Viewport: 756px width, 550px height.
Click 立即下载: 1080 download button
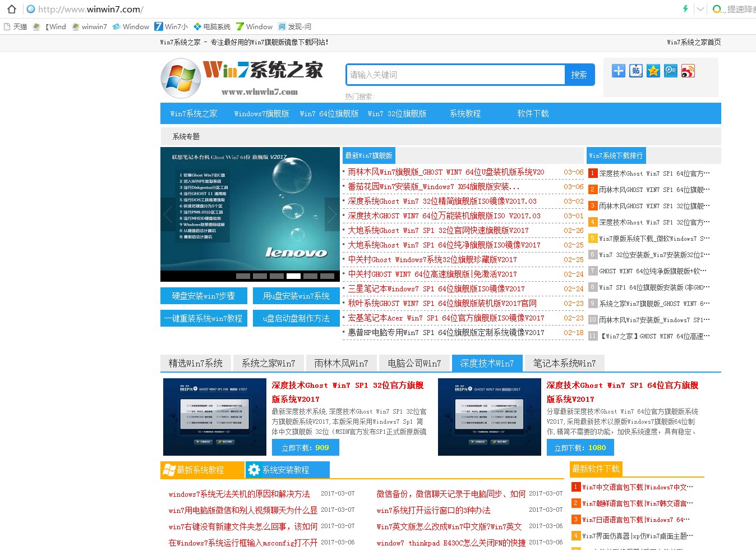[x=580, y=447]
